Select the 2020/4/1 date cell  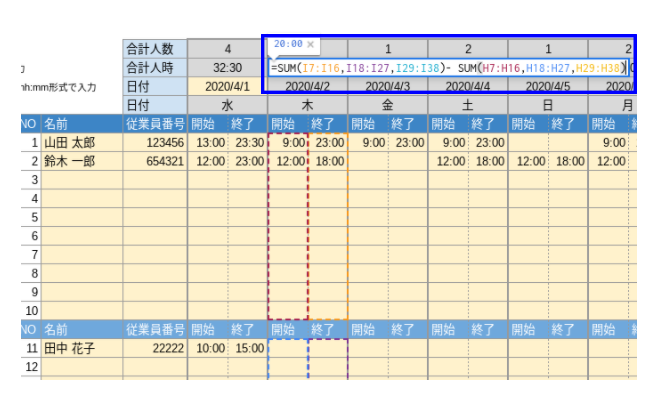[227, 86]
